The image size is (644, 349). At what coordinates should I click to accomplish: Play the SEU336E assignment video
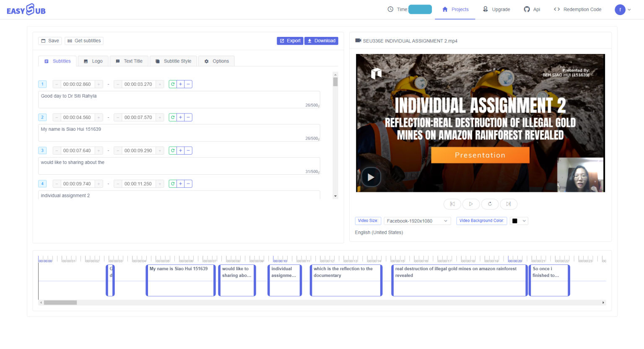click(x=371, y=177)
